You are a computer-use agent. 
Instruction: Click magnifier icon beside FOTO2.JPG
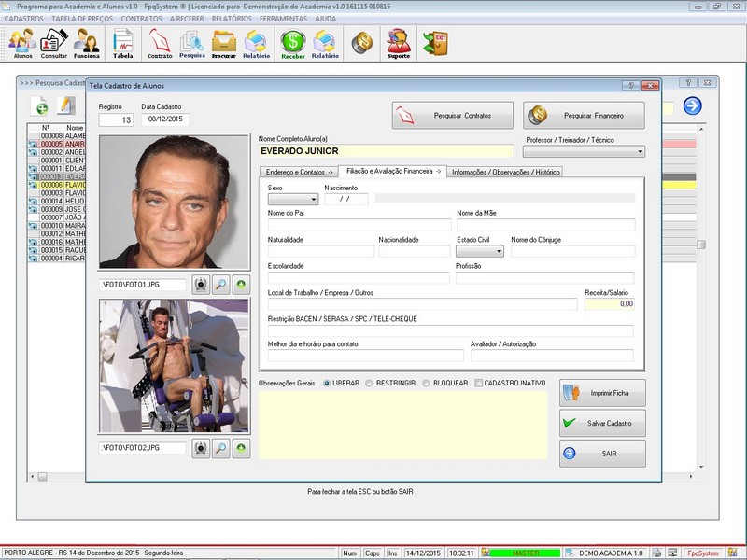[x=221, y=448]
